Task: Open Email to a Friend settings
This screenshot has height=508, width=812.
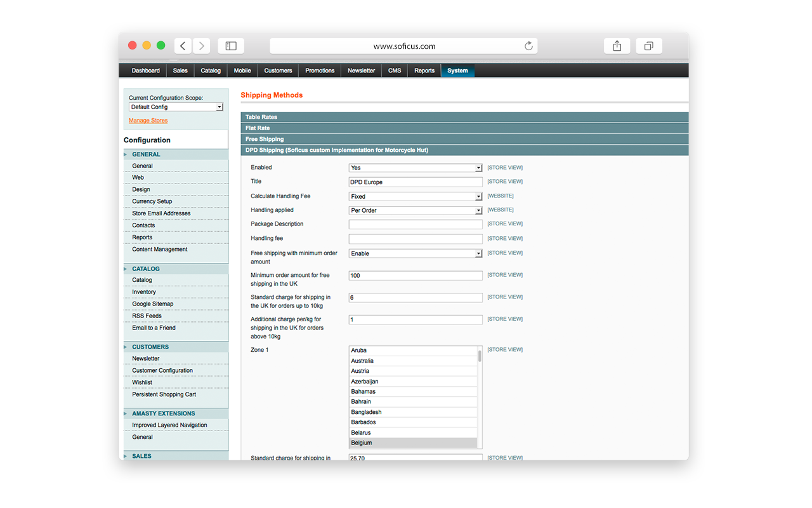Action: tap(154, 328)
